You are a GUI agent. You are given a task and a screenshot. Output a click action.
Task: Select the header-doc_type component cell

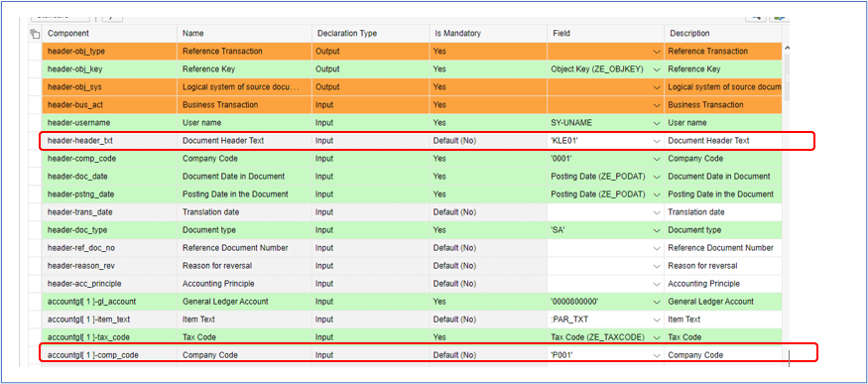(109, 229)
